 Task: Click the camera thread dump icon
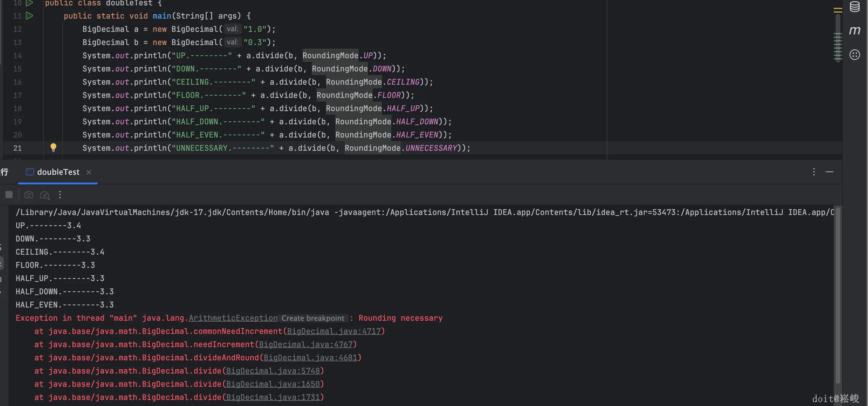click(x=29, y=195)
